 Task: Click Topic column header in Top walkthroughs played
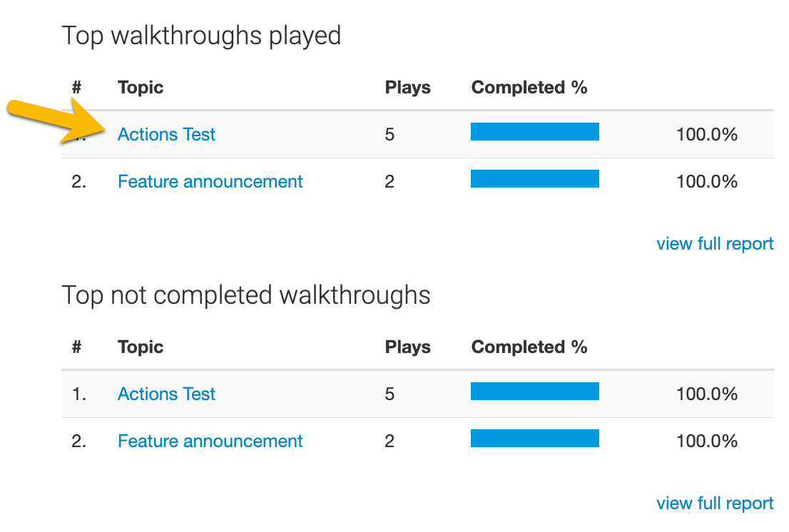click(141, 88)
